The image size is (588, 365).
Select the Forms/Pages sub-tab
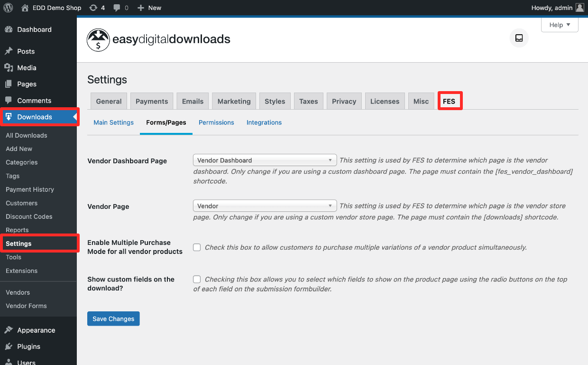[x=166, y=122]
